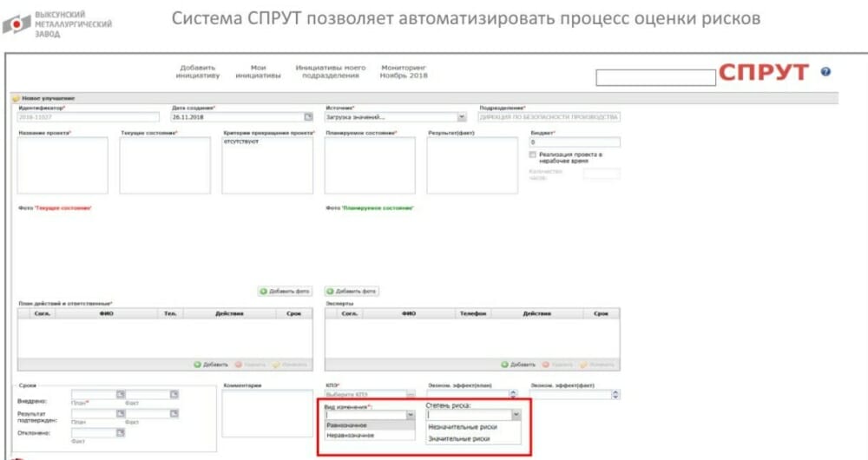The width and height of the screenshot is (868, 460).
Task: Click the Текущее состояние text area
Action: point(165,165)
